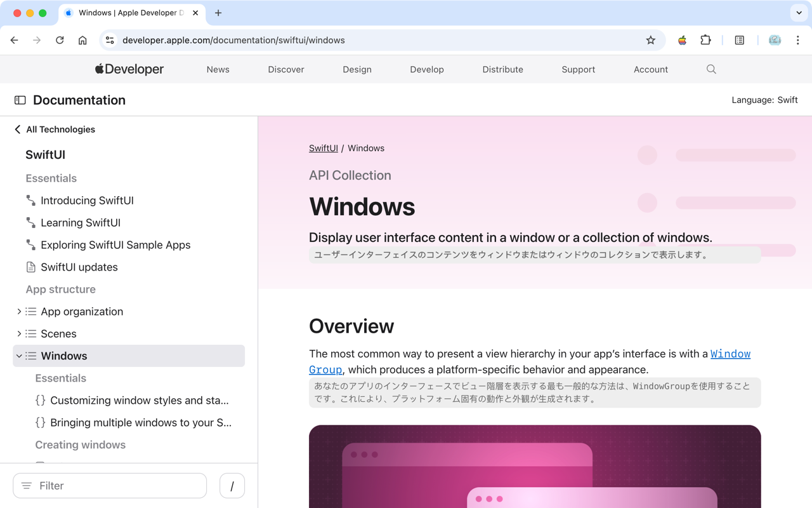Open Introducing SwiftUI in sidebar

(87, 201)
